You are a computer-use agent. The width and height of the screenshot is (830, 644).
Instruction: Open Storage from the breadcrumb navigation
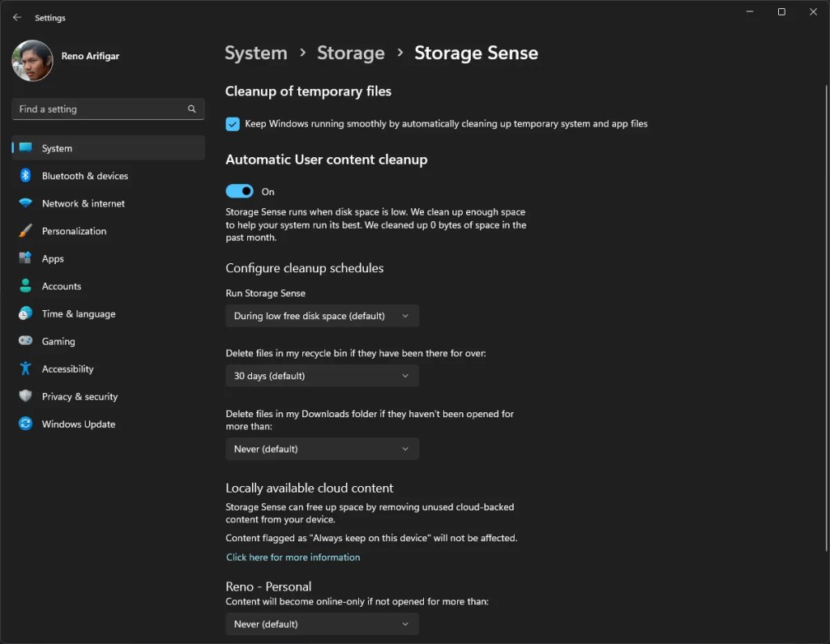pos(351,53)
